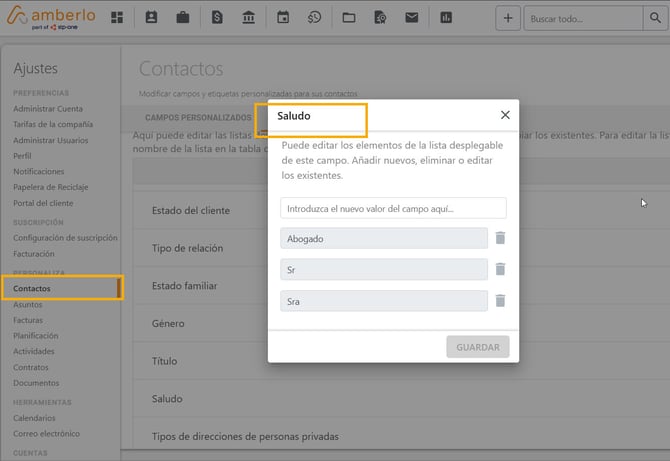The width and height of the screenshot is (670, 461).
Task: Switch to Campos Personalizados tab
Action: point(198,117)
